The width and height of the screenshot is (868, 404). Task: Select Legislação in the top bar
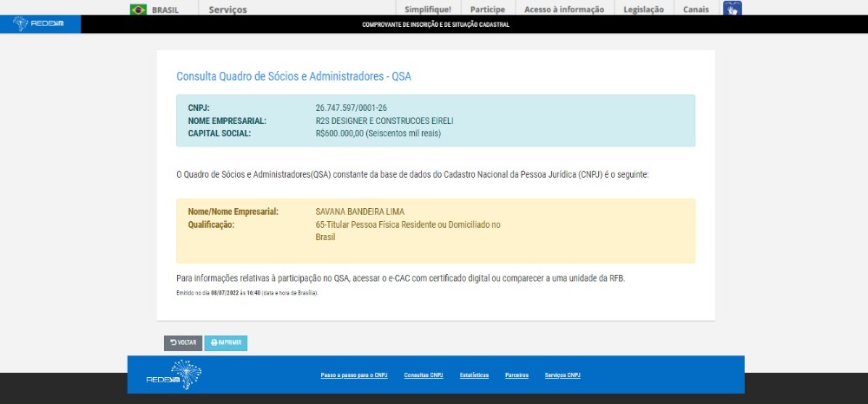[643, 10]
